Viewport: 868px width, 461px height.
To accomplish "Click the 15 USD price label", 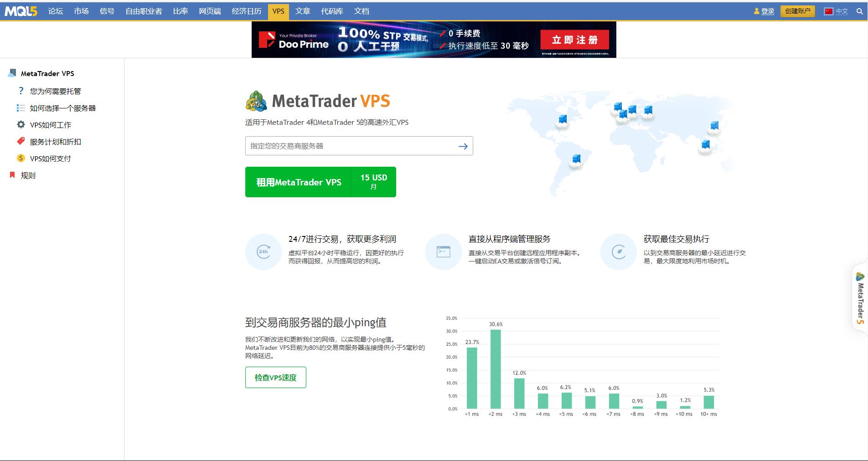I will [x=374, y=178].
